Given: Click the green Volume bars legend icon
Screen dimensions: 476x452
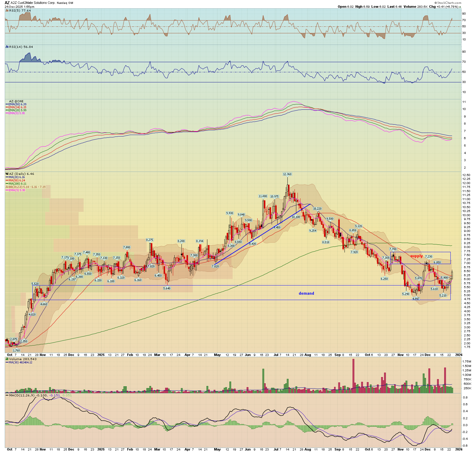Looking at the screenshot, I should pos(7,359).
